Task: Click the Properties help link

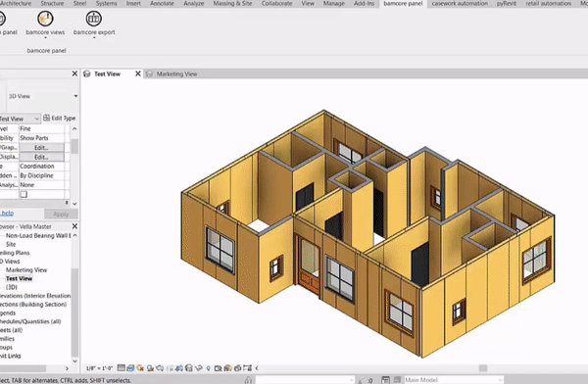Action: click(x=7, y=213)
